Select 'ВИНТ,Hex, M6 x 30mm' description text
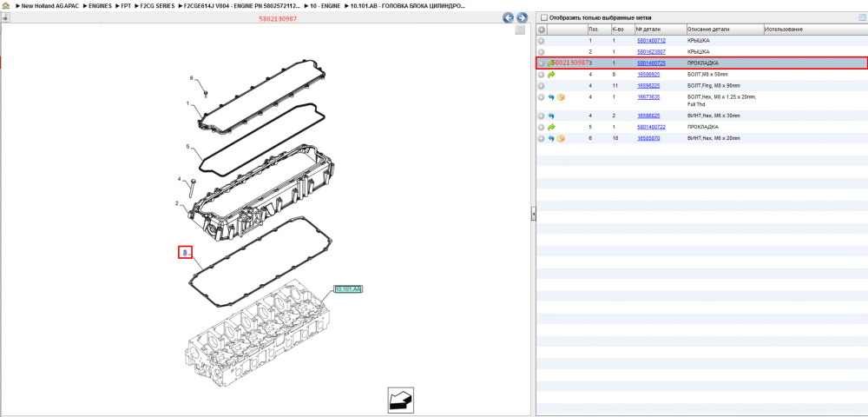This screenshot has height=417, width=868. [713, 116]
